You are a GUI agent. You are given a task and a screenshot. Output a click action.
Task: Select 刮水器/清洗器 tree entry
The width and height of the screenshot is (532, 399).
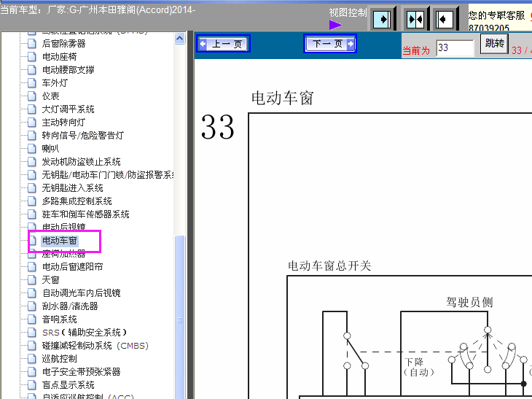70,306
